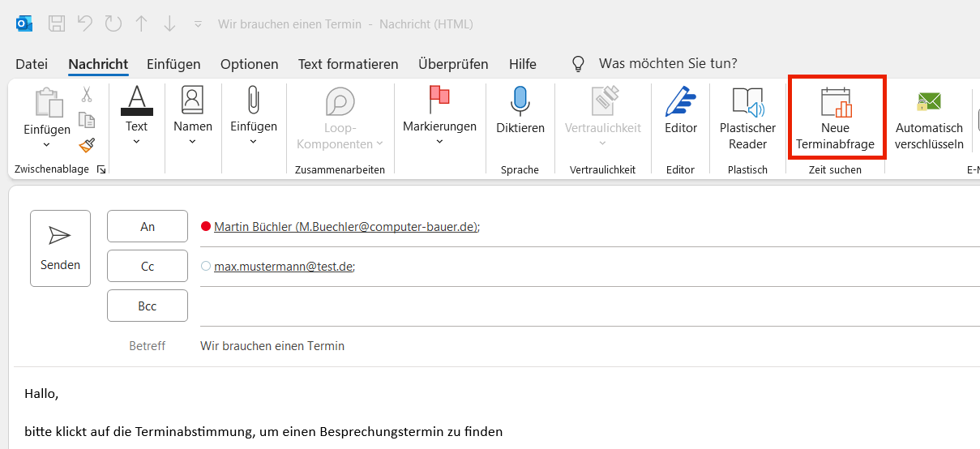The height and width of the screenshot is (449, 980).
Task: Click the 'Was möchten Sie tun?' search box
Action: [667, 63]
